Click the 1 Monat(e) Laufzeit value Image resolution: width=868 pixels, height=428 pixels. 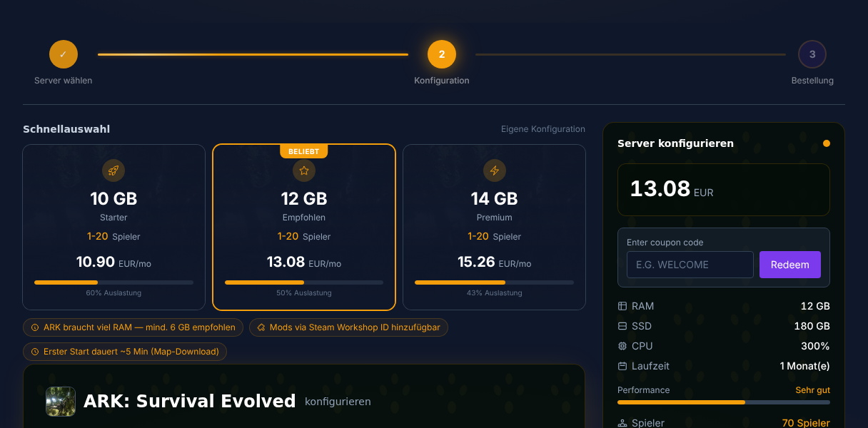pyautogui.click(x=805, y=366)
